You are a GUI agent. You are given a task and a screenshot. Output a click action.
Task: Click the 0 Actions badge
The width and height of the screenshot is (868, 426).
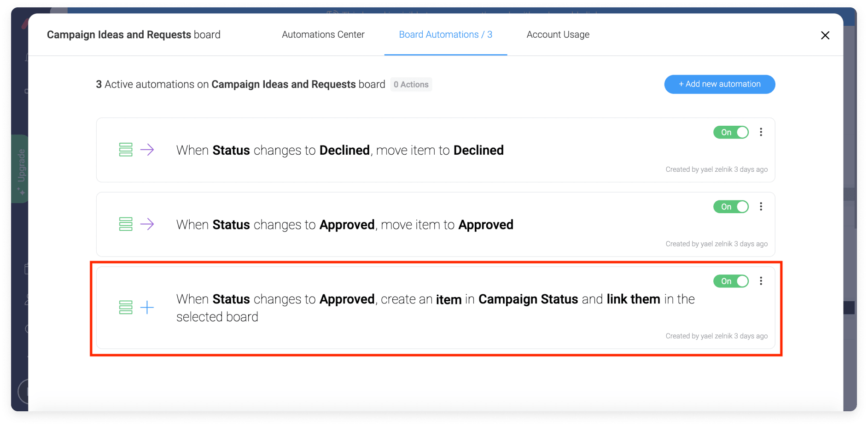[x=411, y=85]
